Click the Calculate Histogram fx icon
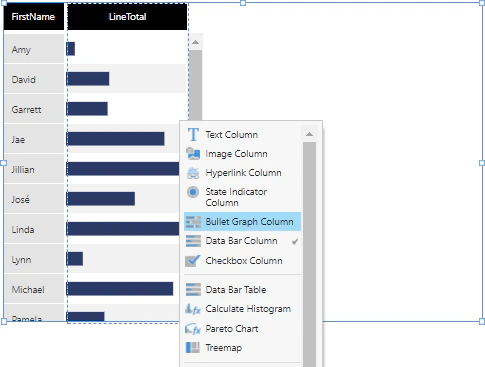 193,309
